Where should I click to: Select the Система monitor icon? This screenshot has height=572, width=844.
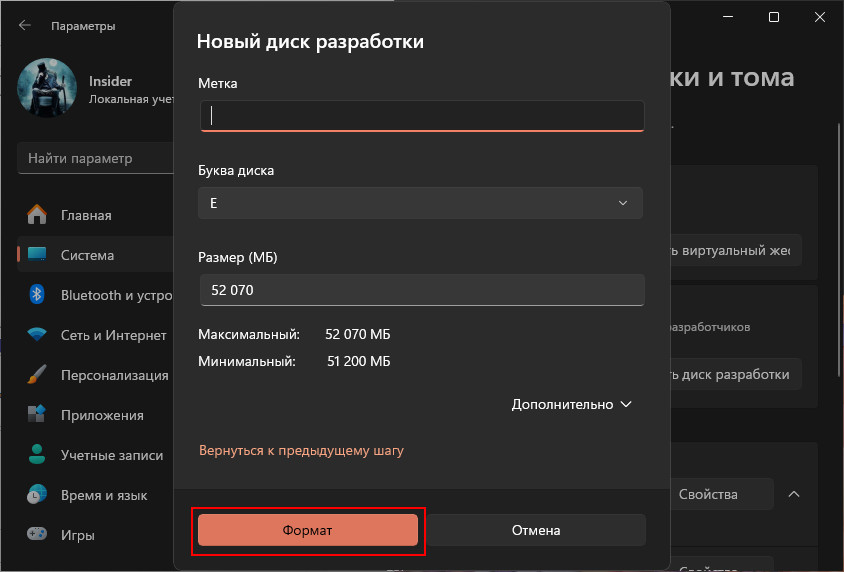37,255
